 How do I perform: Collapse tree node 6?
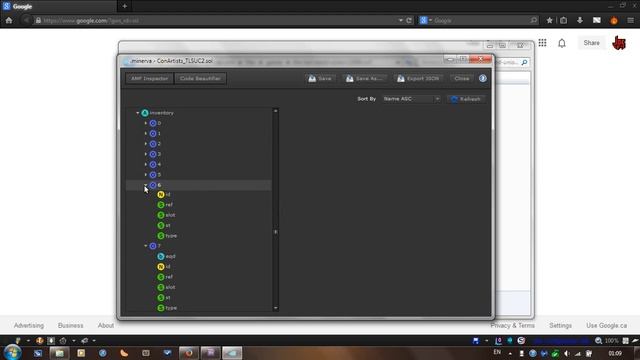pos(146,185)
